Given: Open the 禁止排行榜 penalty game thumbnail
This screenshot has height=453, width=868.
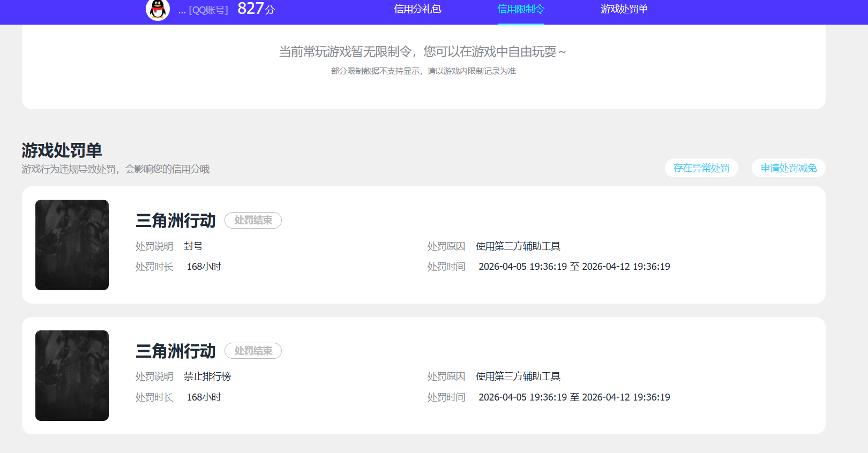Looking at the screenshot, I should (72, 375).
